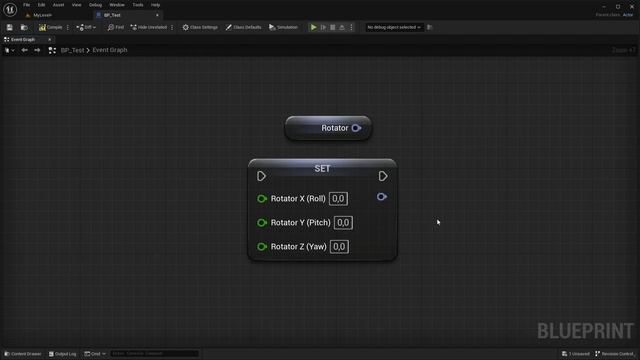The width and height of the screenshot is (640, 360).
Task: Open the Cmd console type dropdown
Action: [95, 354]
